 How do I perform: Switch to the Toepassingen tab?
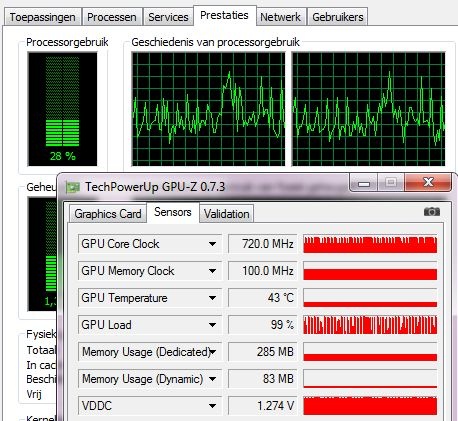(x=43, y=17)
